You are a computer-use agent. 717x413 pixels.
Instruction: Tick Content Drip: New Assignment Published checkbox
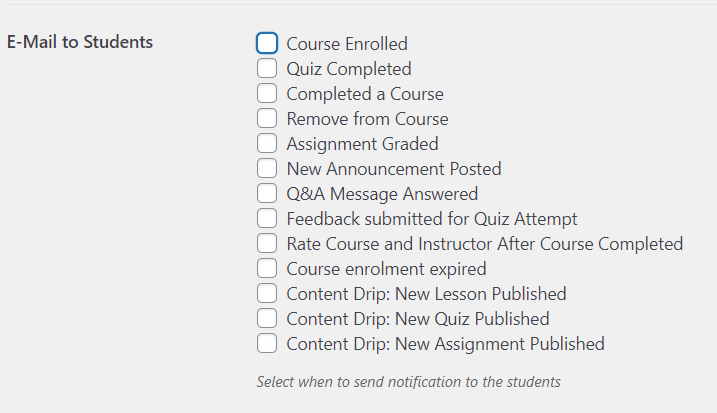pyautogui.click(x=266, y=344)
